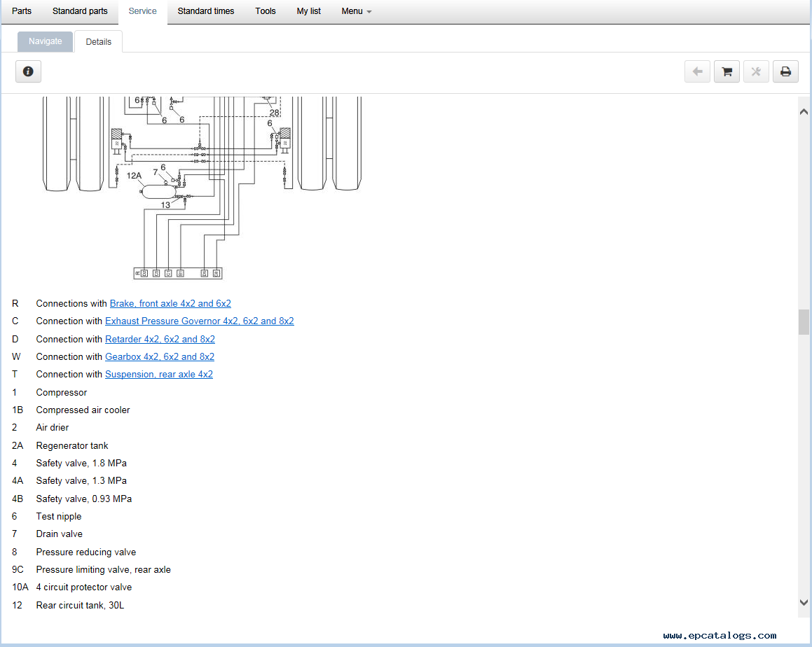The width and height of the screenshot is (812, 647).
Task: Open Retarder 4x2, 6x2 and 8x2 link
Action: [x=160, y=340]
